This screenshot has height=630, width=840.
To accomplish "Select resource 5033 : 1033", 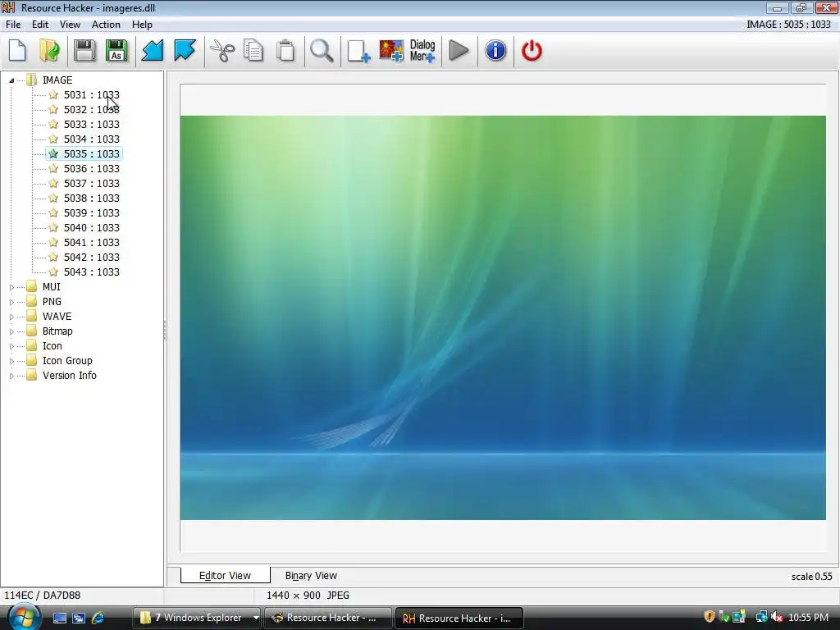I will [92, 125].
